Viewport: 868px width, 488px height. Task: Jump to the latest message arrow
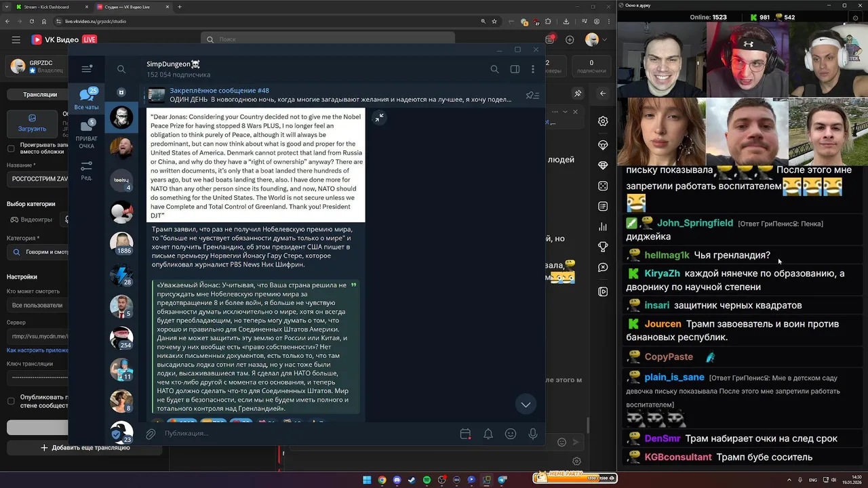click(526, 405)
